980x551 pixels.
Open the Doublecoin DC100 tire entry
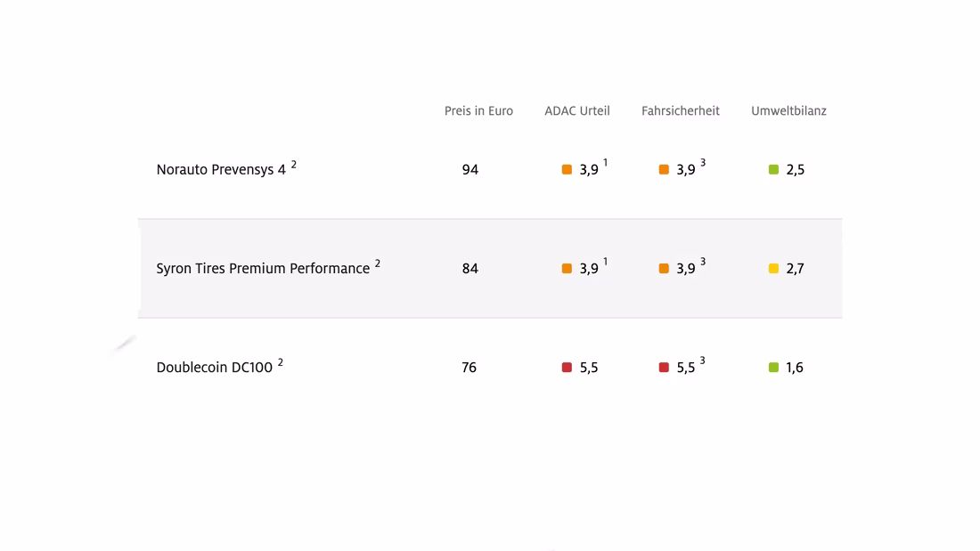point(215,368)
